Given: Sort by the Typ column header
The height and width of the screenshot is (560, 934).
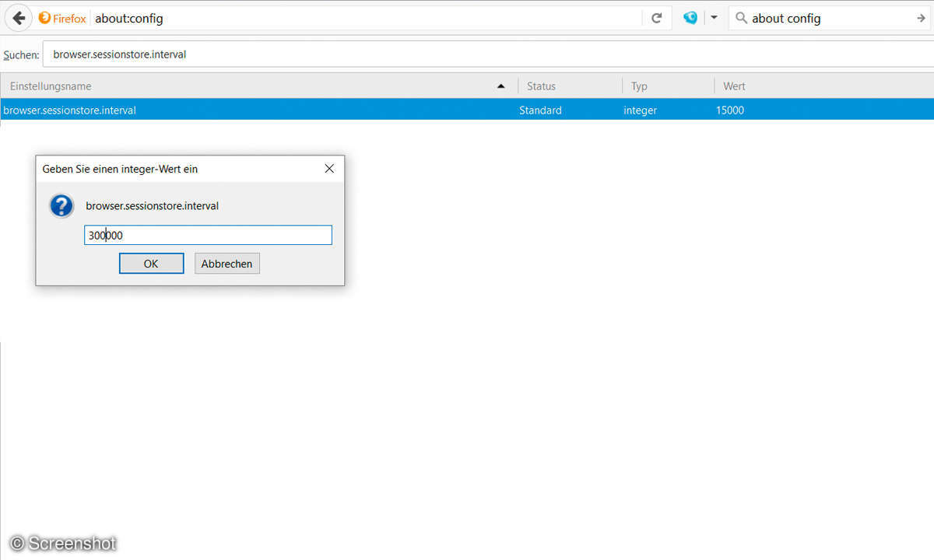Looking at the screenshot, I should tap(668, 86).
